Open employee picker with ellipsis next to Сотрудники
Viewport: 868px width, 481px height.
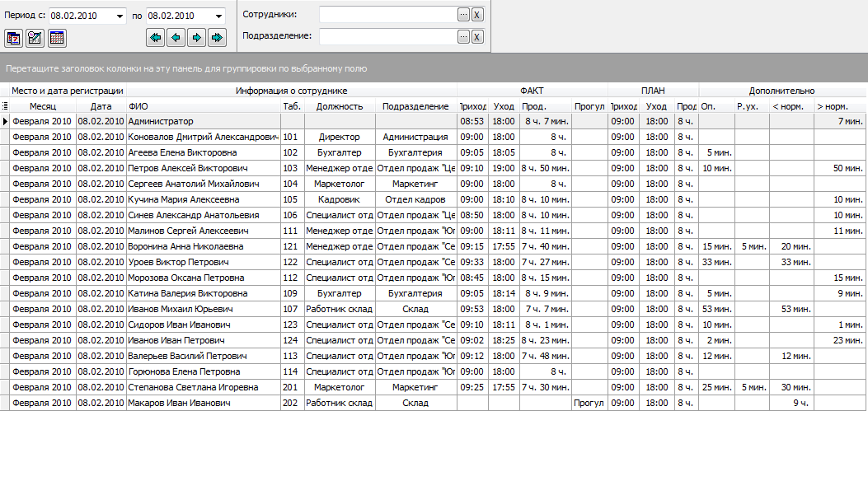464,15
